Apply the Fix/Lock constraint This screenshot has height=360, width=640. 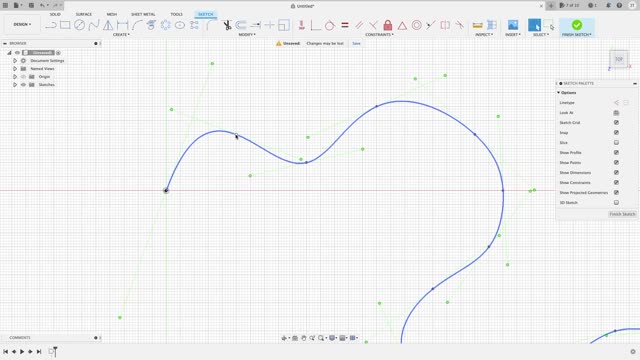click(x=388, y=25)
